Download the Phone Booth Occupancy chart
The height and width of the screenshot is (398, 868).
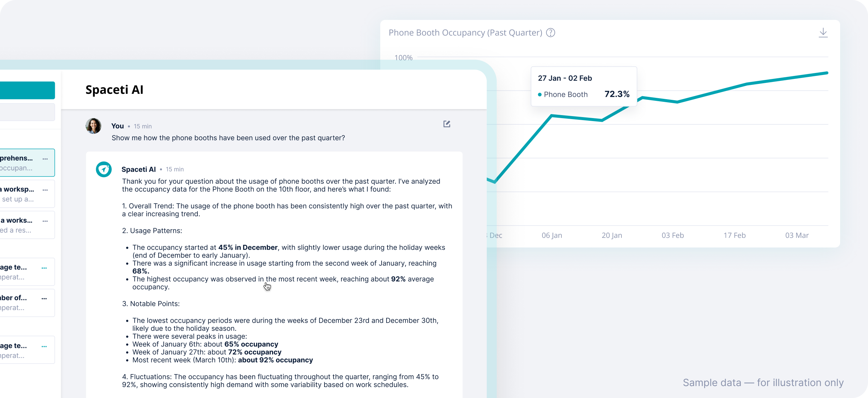click(823, 33)
